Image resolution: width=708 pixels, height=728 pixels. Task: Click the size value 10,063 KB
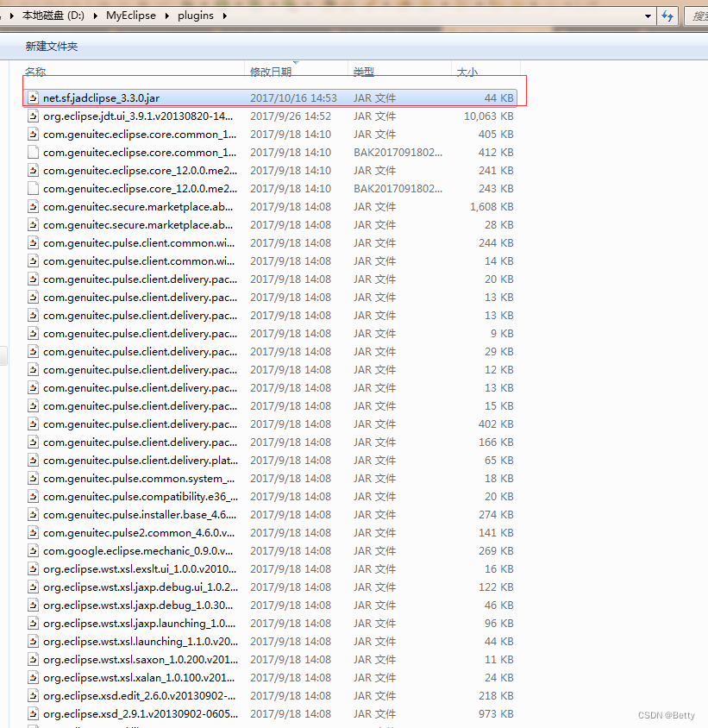(x=488, y=116)
